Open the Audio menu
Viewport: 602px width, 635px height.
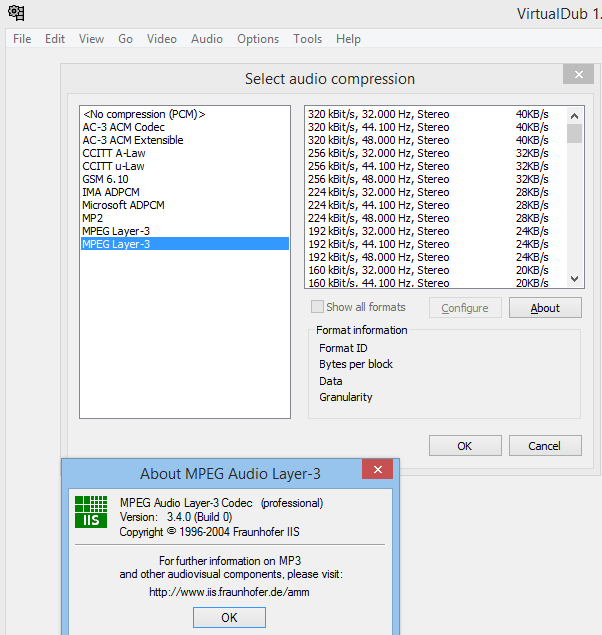(207, 39)
